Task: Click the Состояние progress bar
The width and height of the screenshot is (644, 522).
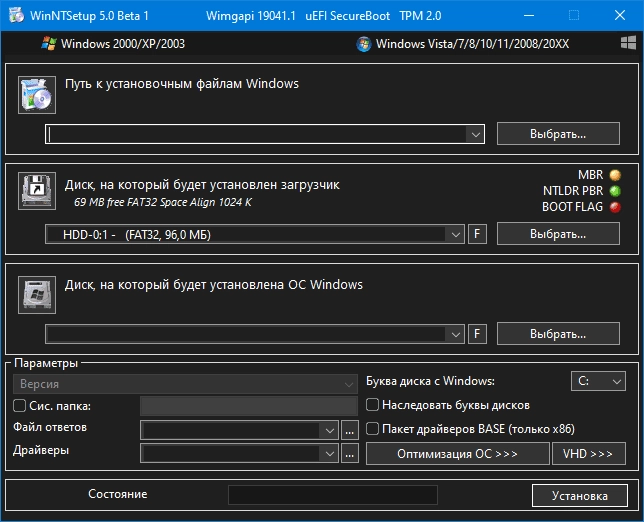Action: tap(333, 495)
